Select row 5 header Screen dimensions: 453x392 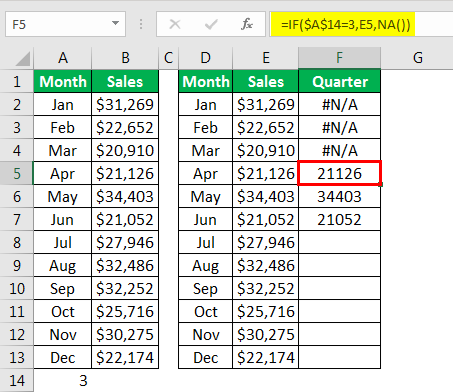pos(17,173)
